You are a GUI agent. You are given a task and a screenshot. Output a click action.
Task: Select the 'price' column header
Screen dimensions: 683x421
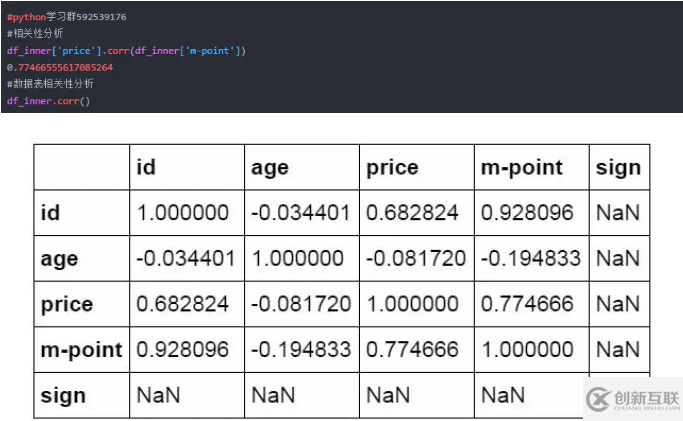coord(392,168)
